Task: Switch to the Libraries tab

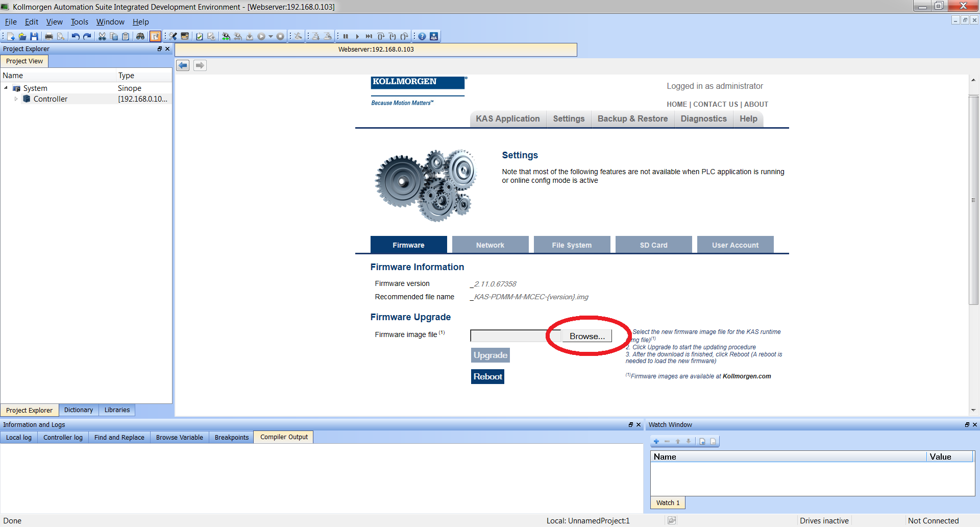Action: 117,410
